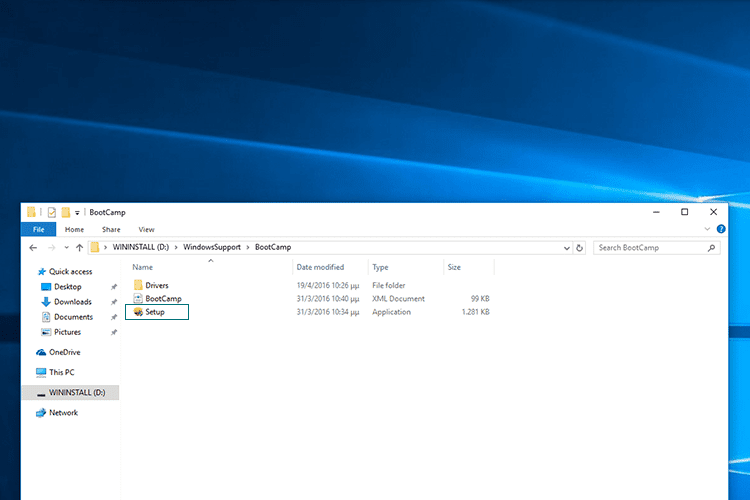750x500 pixels.
Task: Select the Drivers folder icon
Action: 138,285
